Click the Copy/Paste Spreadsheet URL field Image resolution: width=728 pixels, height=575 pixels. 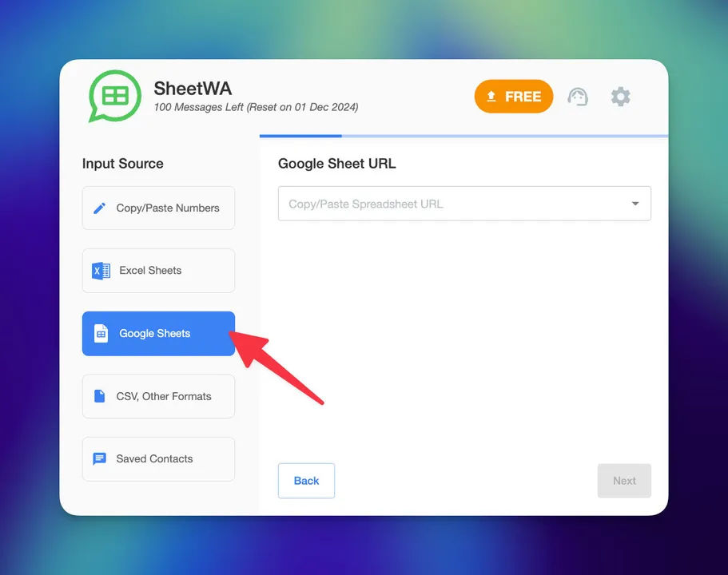[464, 204]
